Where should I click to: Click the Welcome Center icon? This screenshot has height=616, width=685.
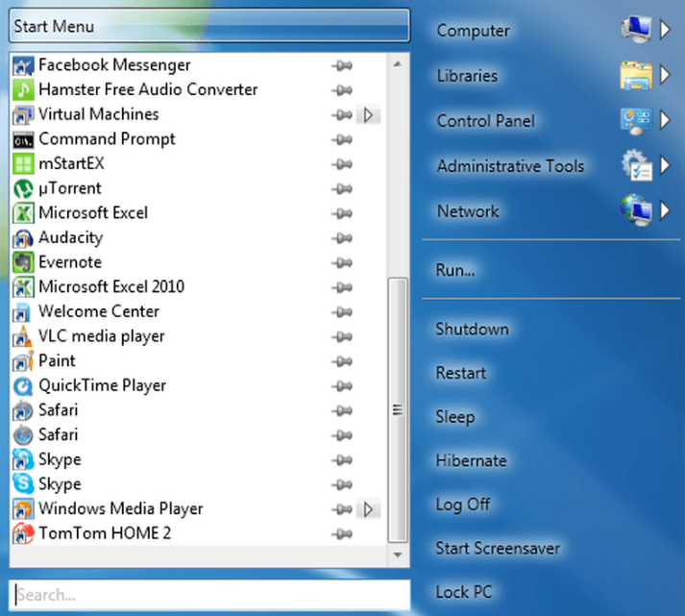[23, 312]
